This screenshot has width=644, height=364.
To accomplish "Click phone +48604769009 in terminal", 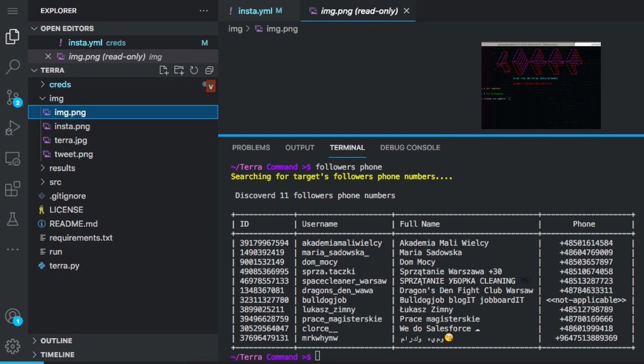I will (586, 252).
